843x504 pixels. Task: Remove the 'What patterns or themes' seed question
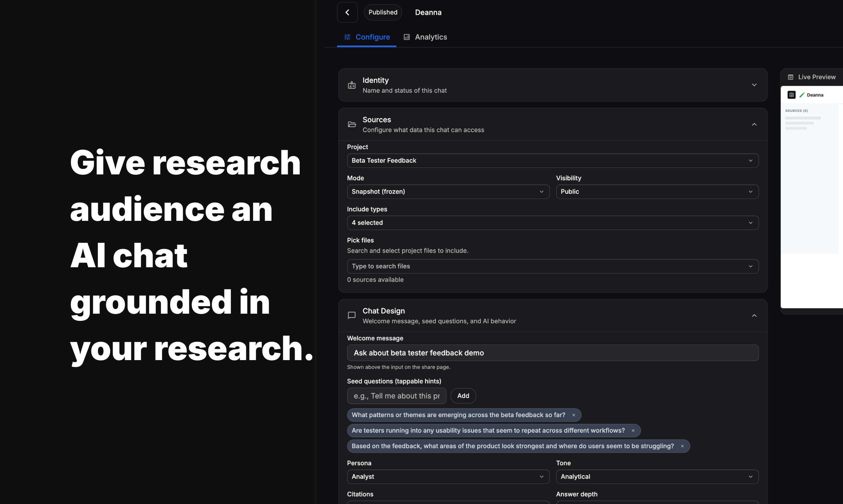coord(574,415)
